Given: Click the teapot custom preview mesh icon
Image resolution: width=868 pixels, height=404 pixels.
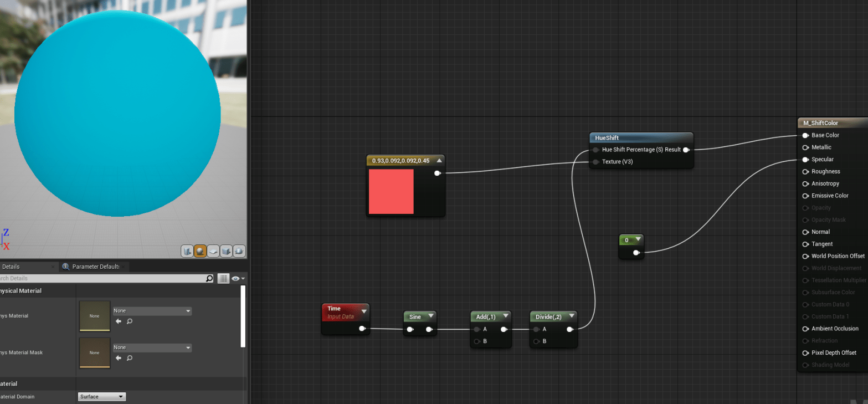Looking at the screenshot, I should (x=239, y=251).
